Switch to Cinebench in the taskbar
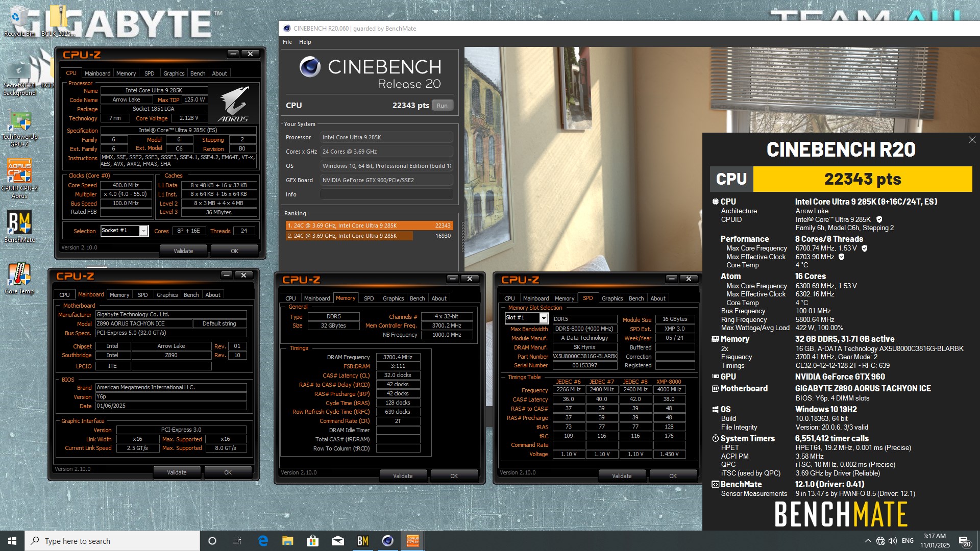 388,541
